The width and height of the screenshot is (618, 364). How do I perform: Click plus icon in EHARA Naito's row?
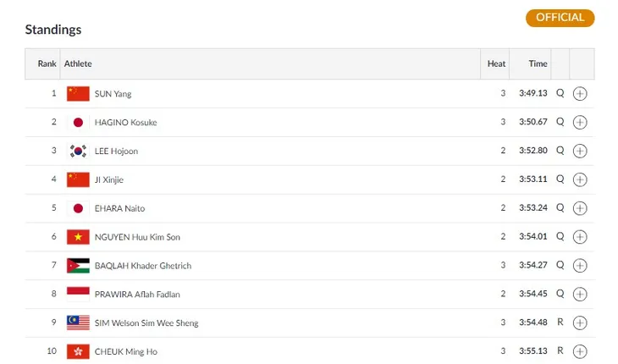coord(580,208)
